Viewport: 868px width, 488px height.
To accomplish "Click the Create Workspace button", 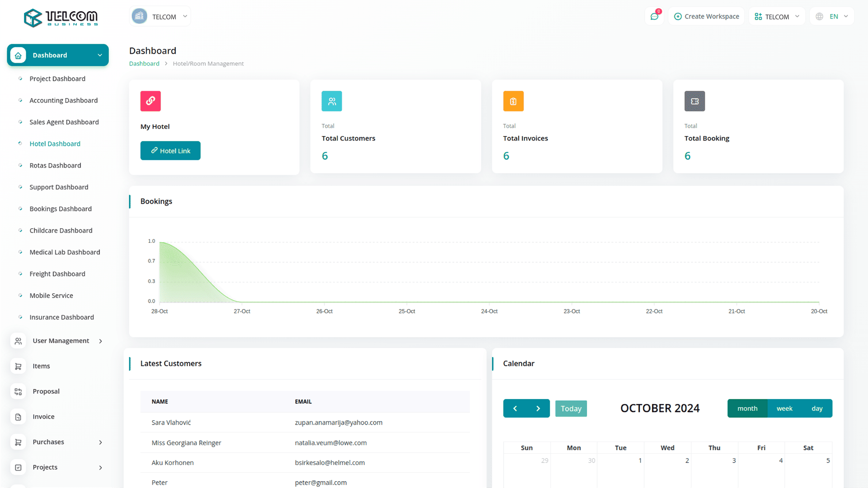I will 706,17.
